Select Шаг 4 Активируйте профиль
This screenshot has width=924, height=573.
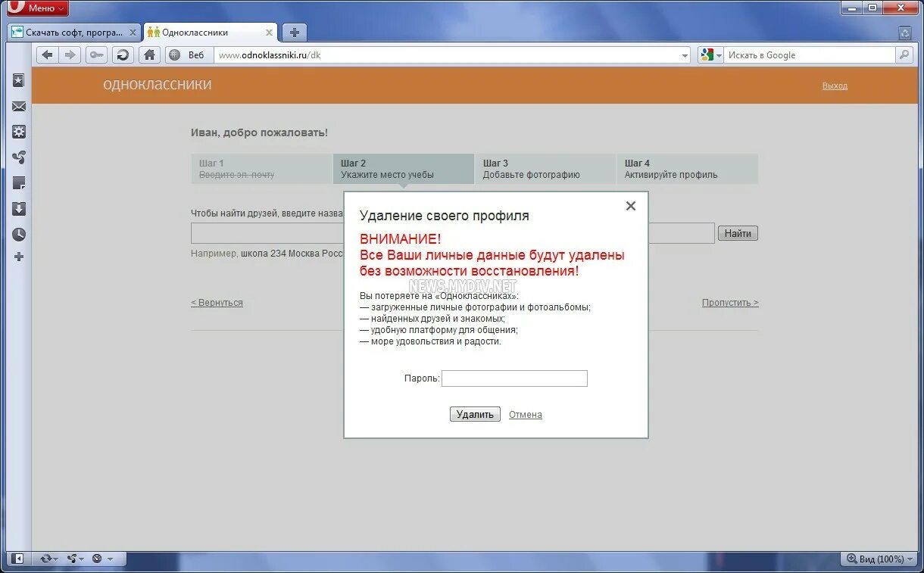click(687, 169)
